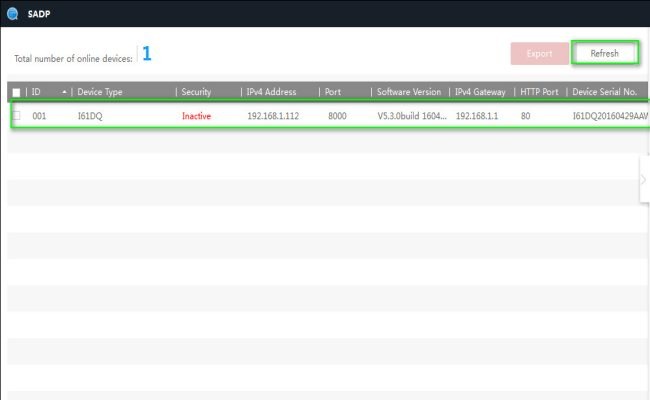Select the gateway 192.168.1.1 cell
The width and height of the screenshot is (650, 400).
[476, 116]
